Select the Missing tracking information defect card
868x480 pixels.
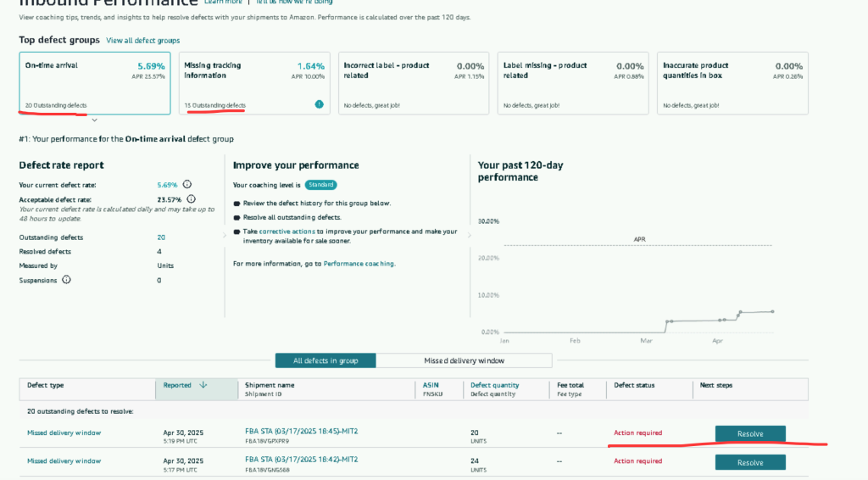click(253, 82)
